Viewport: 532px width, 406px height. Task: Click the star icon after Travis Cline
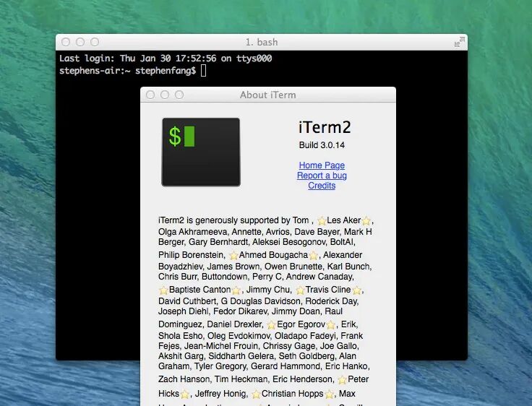coord(356,290)
